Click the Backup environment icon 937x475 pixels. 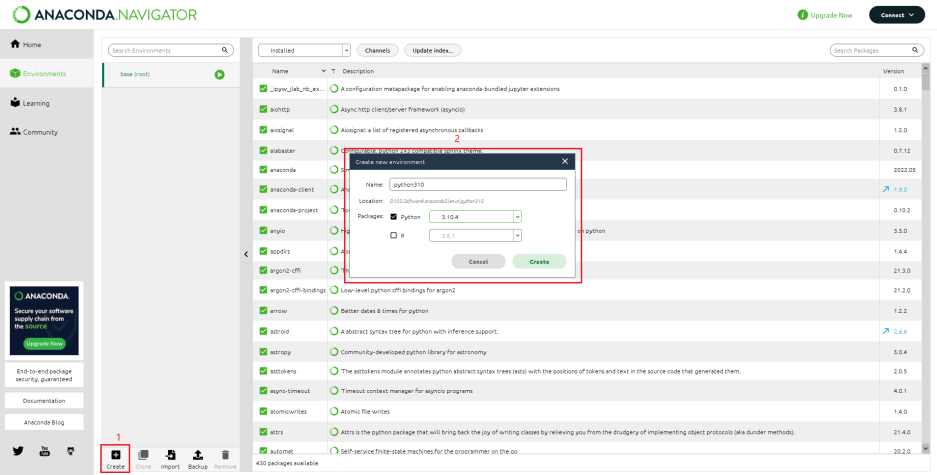[x=198, y=455]
